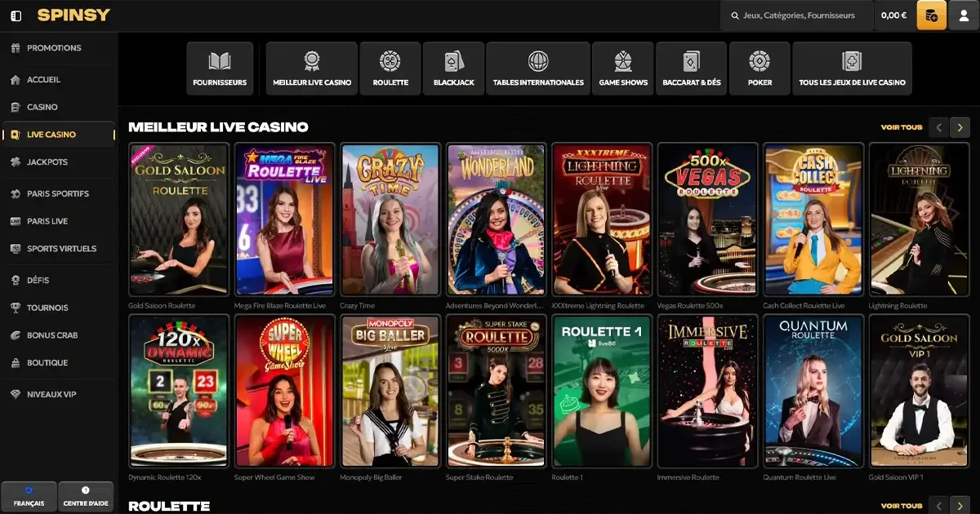Screen dimensions: 980x514
Task: Click the game search field
Action: [x=797, y=16]
